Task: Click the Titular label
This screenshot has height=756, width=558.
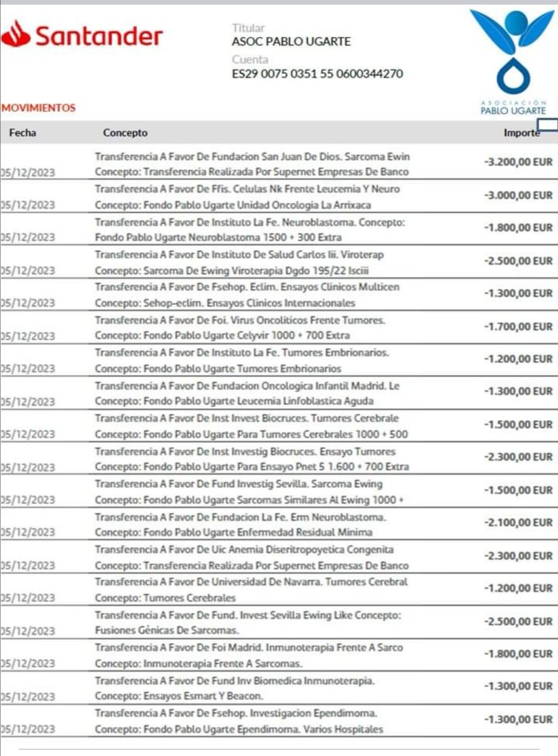Action: [x=248, y=28]
